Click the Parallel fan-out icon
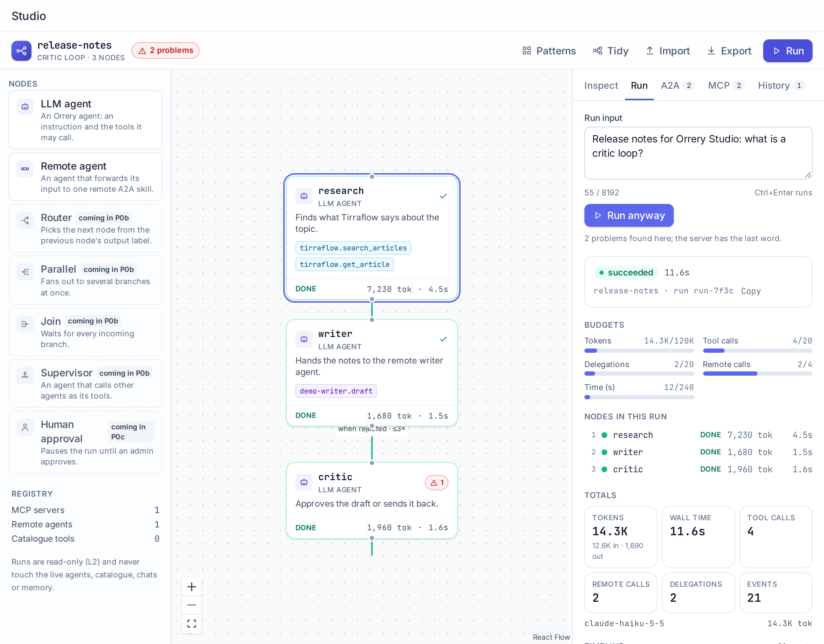Viewport: 824px width, 644px height. pos(25,272)
